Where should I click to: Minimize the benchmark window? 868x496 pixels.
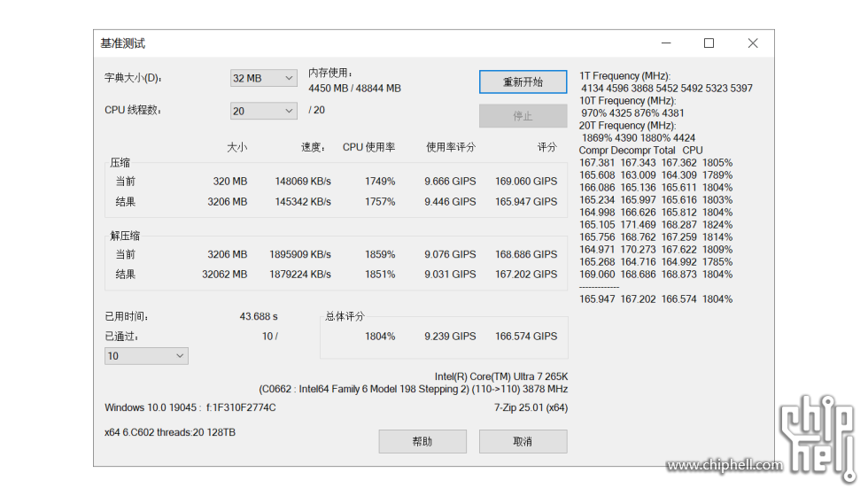665,43
